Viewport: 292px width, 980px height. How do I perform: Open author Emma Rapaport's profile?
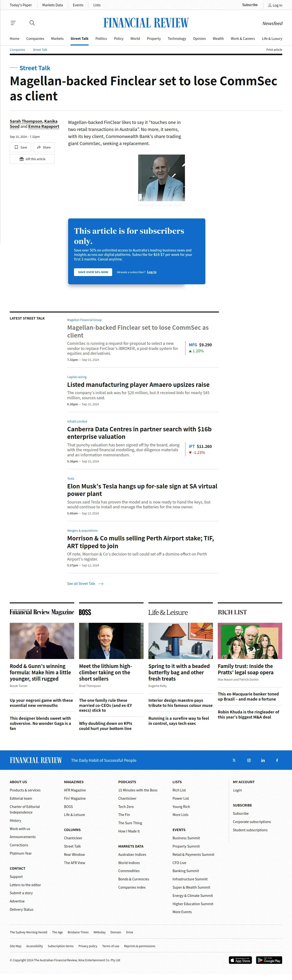tap(44, 126)
